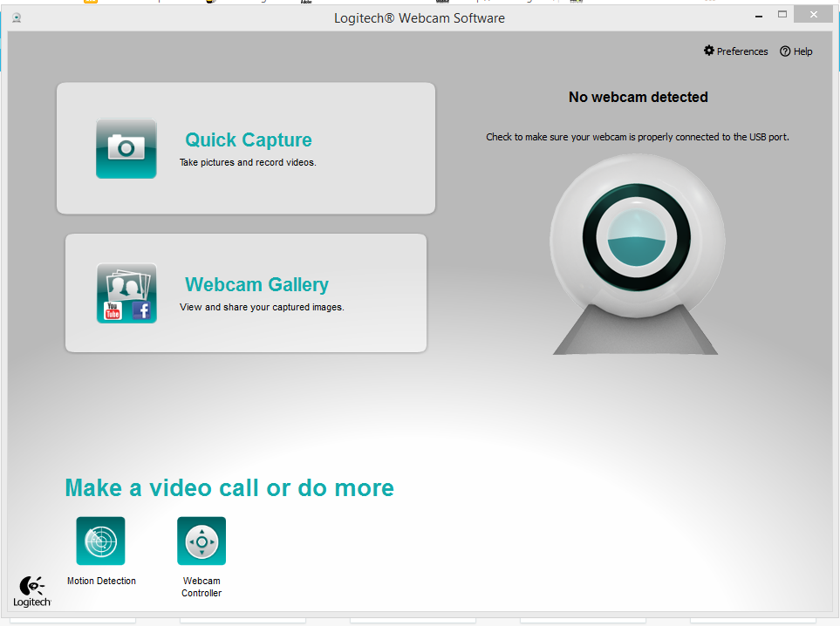840x626 pixels.
Task: Click the Preferences gear icon
Action: [x=709, y=51]
